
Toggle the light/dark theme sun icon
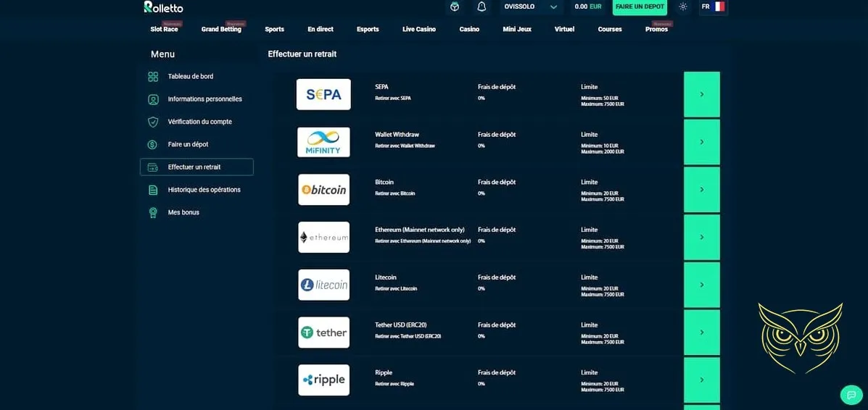(682, 7)
